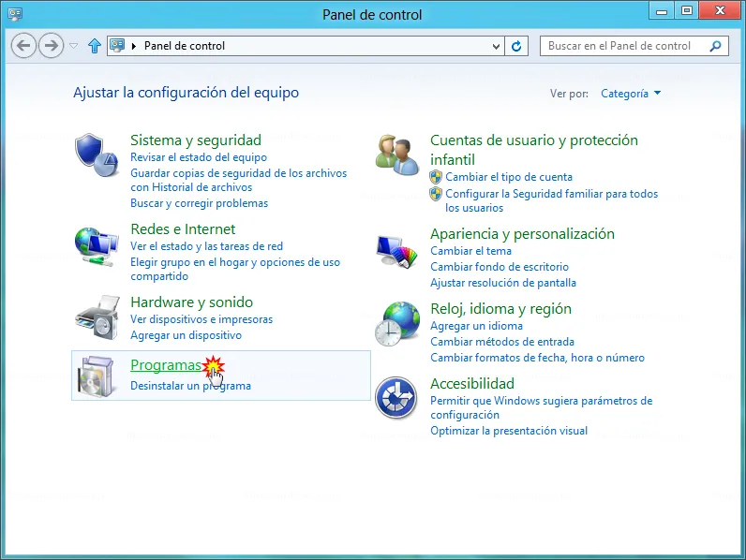Select Agregar un idioma link
746x560 pixels.
pos(476,326)
